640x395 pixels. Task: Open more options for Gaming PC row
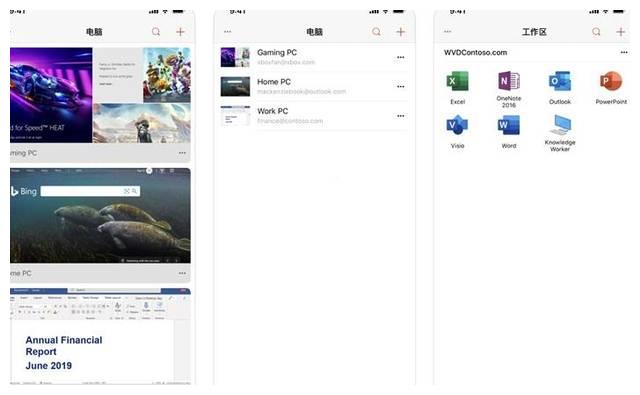click(x=400, y=57)
